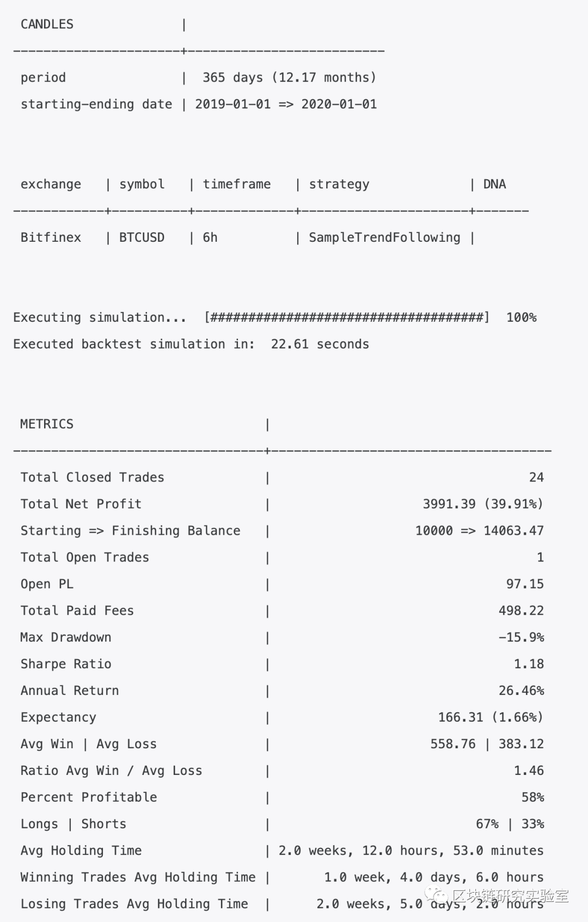The height and width of the screenshot is (922, 588).
Task: Select the 6h timeframe value
Action: click(210, 237)
